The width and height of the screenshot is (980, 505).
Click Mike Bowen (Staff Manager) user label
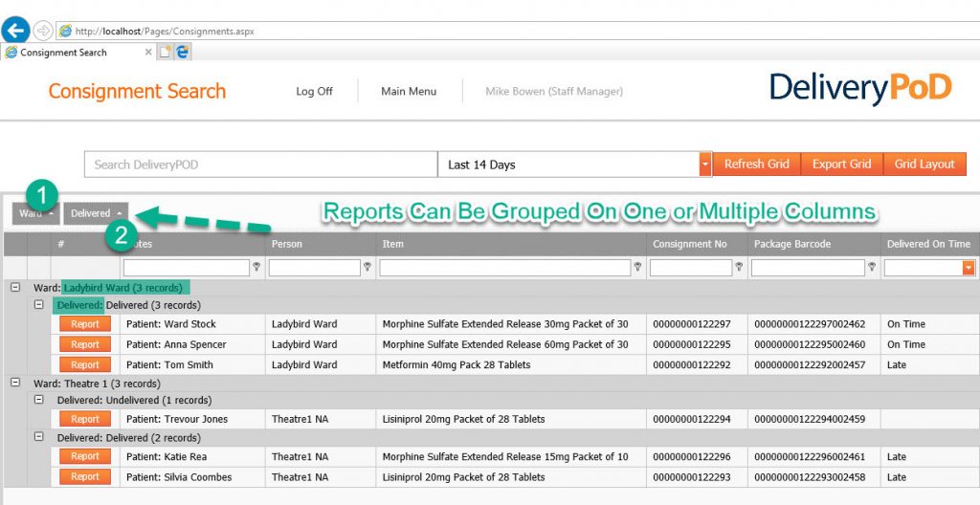coord(554,91)
